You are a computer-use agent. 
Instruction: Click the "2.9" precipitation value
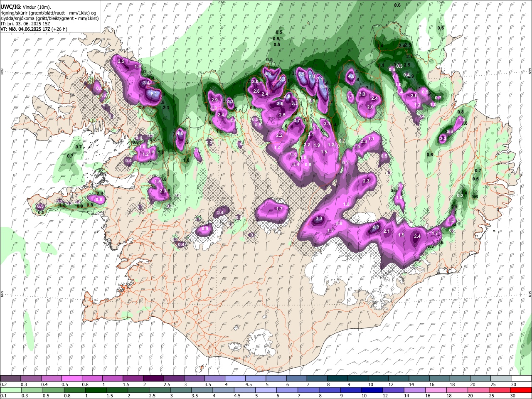(x=214, y=100)
